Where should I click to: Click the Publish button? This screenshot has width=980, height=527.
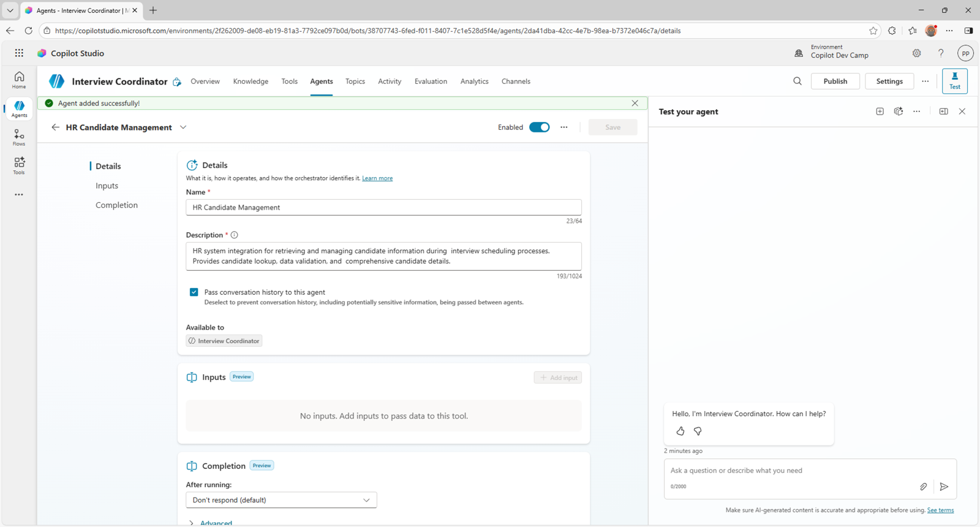(x=835, y=81)
